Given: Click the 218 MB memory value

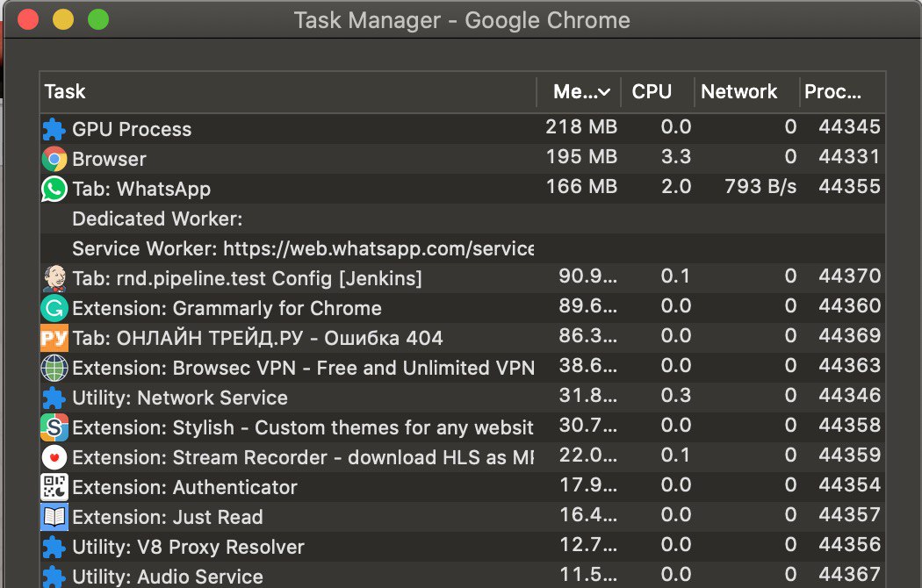Looking at the screenshot, I should click(581, 127).
